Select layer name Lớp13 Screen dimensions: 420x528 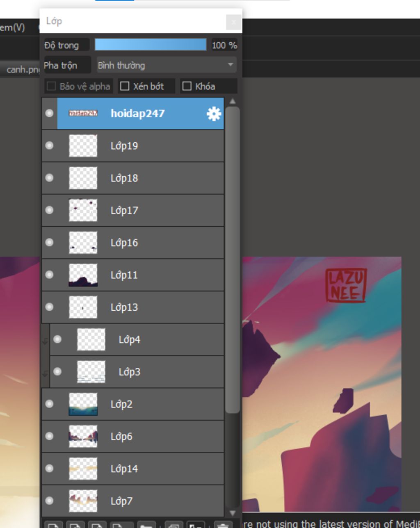[x=124, y=307]
